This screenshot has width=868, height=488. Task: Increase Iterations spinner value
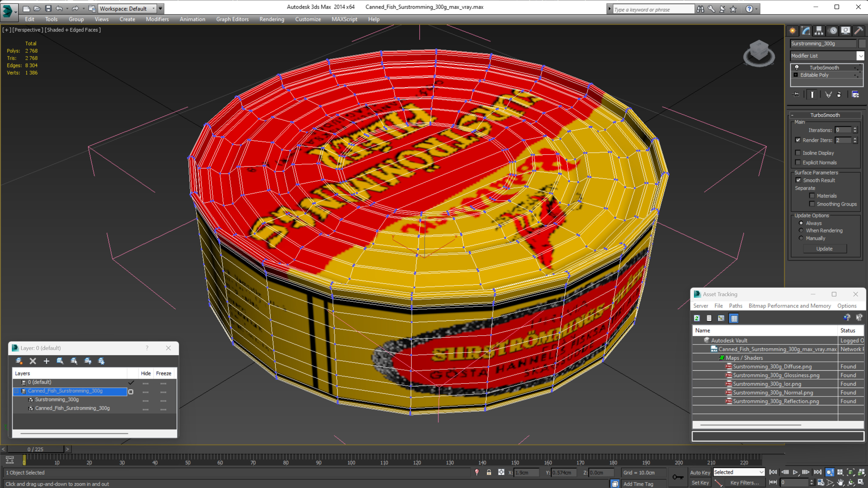[x=855, y=128]
